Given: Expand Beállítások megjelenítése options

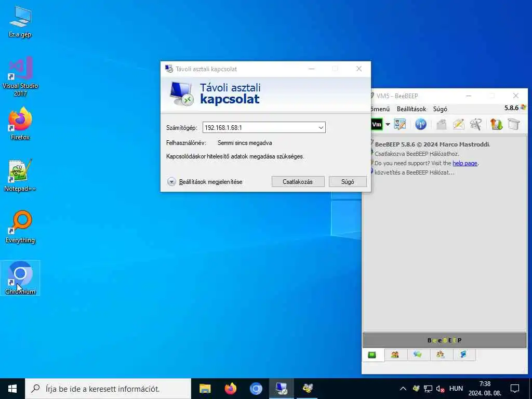Looking at the screenshot, I should click(205, 182).
